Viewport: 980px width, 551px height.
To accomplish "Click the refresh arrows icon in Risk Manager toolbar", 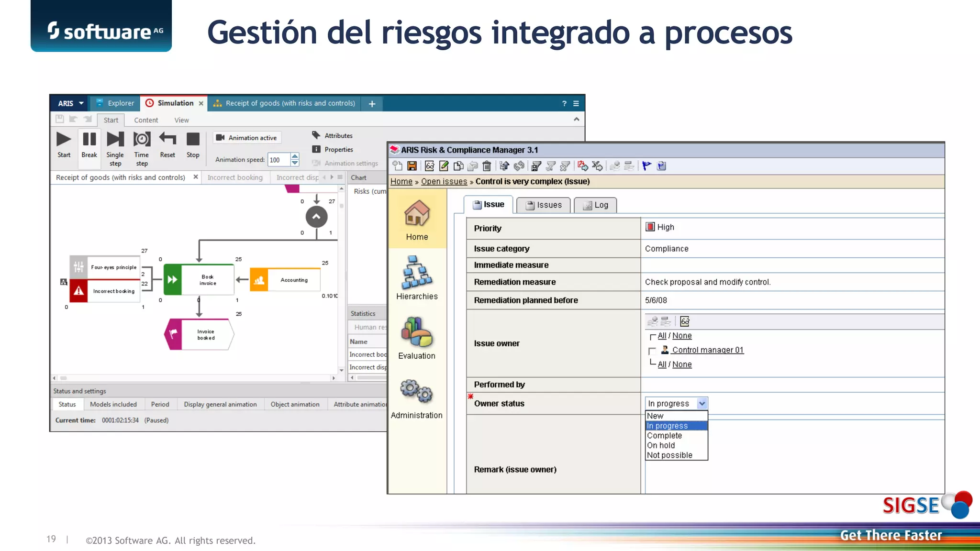I will point(519,166).
